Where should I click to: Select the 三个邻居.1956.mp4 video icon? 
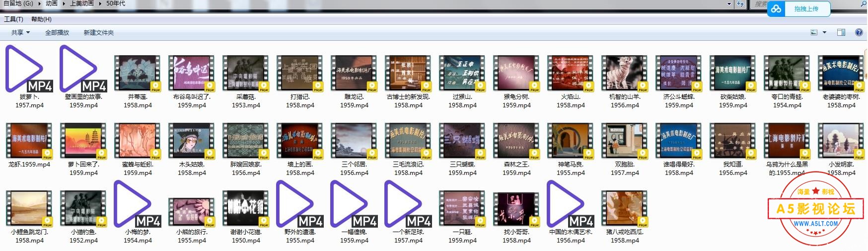tap(354, 141)
